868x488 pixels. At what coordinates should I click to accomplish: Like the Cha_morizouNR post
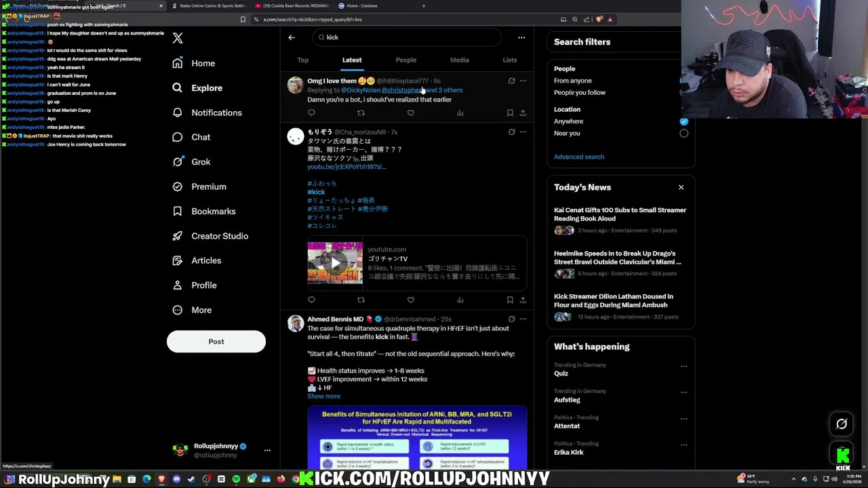[410, 300]
